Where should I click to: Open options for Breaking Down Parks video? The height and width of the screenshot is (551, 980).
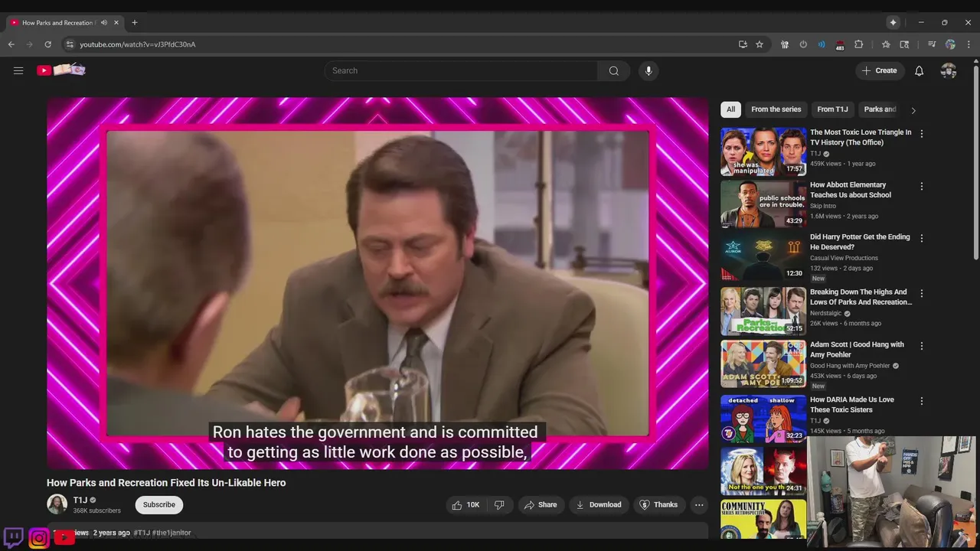point(922,293)
